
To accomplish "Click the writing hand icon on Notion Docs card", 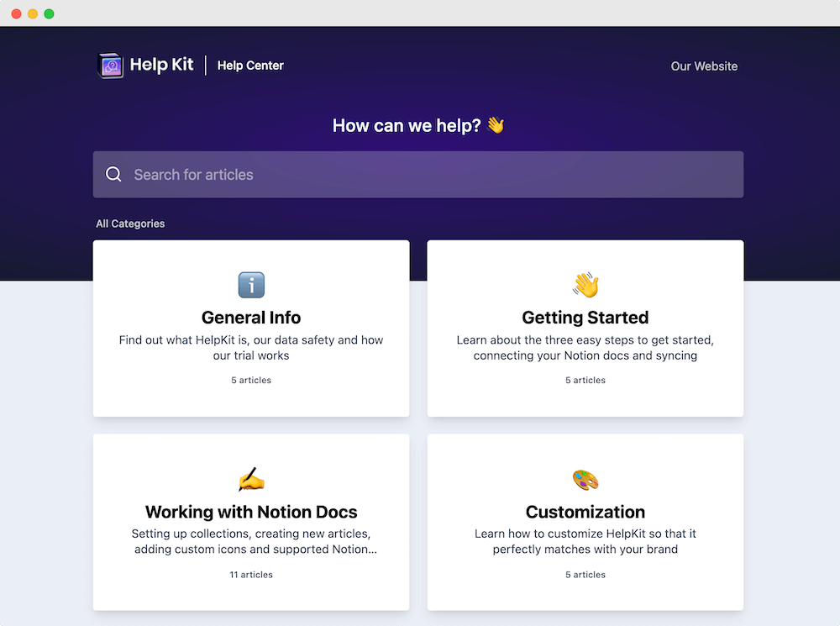I will point(251,479).
